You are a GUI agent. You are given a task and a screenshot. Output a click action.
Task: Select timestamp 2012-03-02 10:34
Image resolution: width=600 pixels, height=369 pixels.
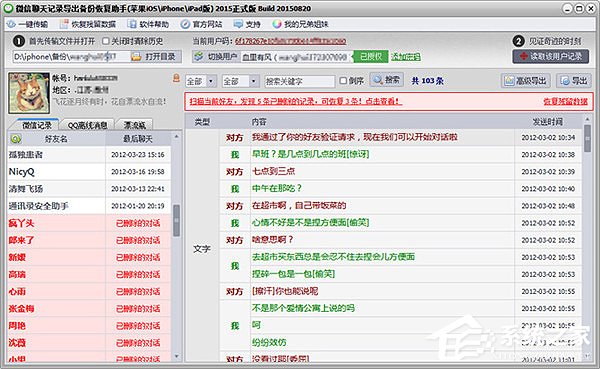[x=548, y=137]
